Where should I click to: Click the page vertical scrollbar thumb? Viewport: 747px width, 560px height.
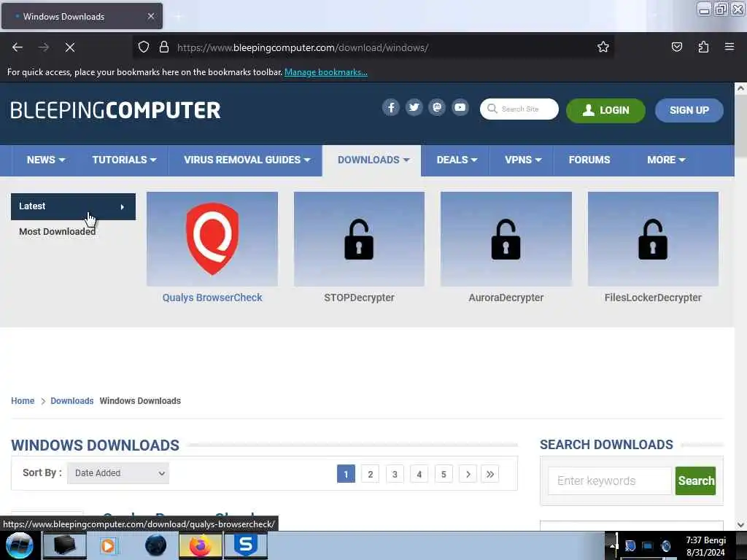click(740, 125)
